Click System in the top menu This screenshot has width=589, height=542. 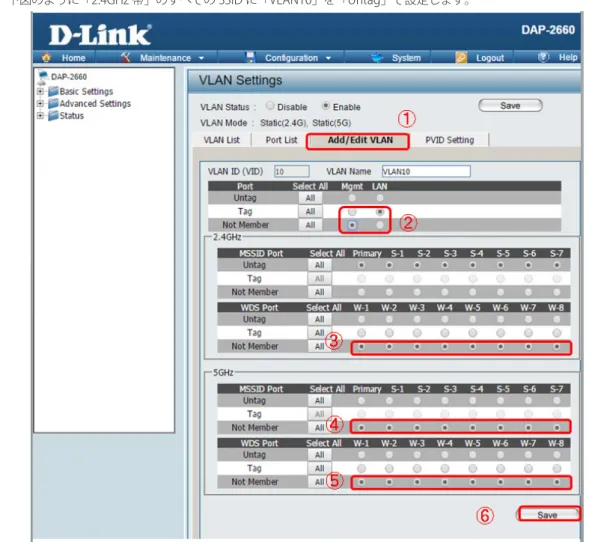point(406,58)
